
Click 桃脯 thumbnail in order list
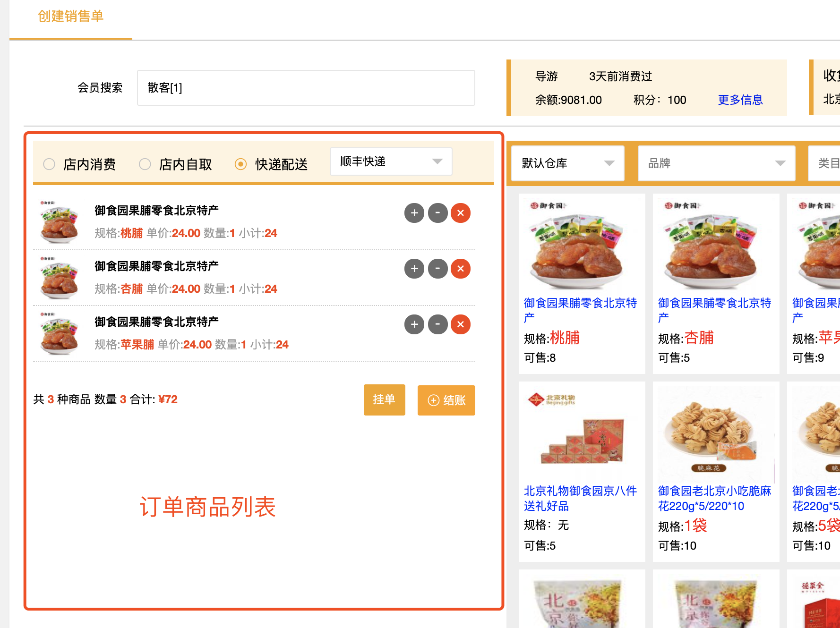coord(60,222)
